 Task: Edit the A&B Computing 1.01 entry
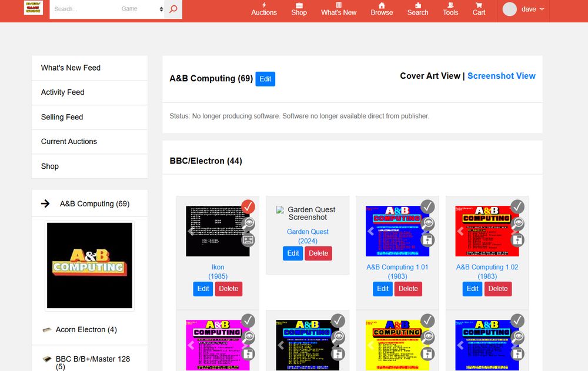(383, 289)
